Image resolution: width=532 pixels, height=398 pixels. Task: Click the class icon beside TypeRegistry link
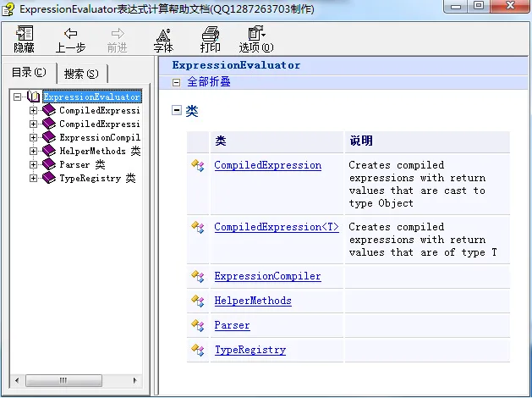[198, 350]
